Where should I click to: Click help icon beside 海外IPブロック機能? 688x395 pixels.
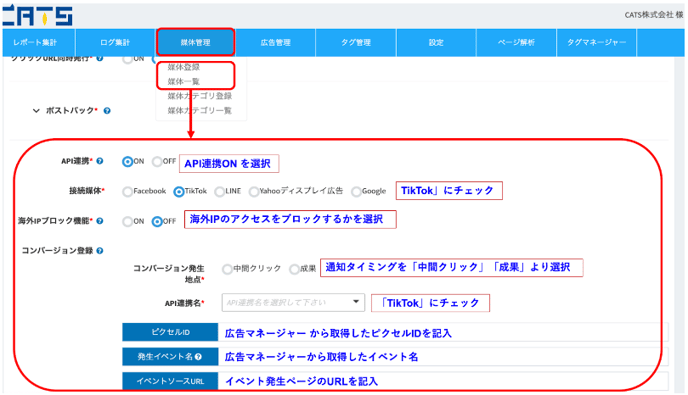[100, 221]
